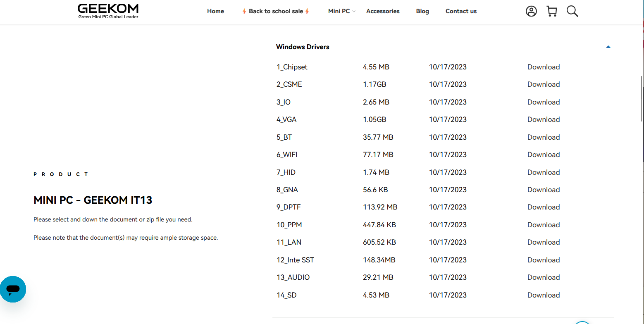The image size is (644, 324).
Task: Click the 4_VGA file name
Action: [286, 119]
